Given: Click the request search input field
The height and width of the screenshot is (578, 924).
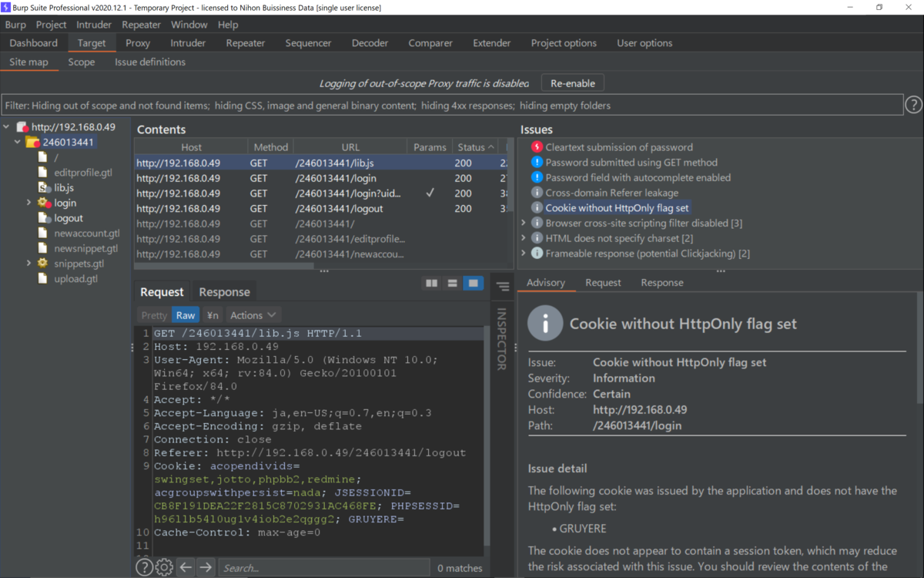Looking at the screenshot, I should [x=323, y=568].
